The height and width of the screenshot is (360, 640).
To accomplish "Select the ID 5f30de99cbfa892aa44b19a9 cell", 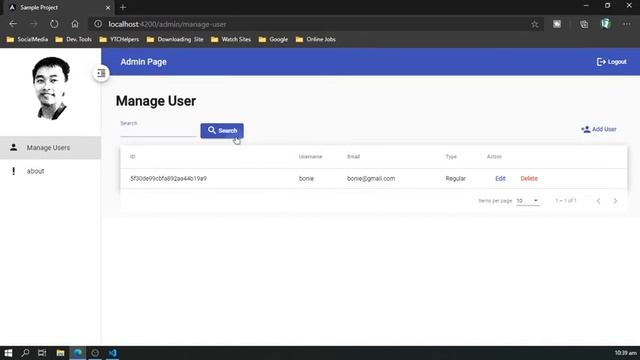I will coord(168,178).
